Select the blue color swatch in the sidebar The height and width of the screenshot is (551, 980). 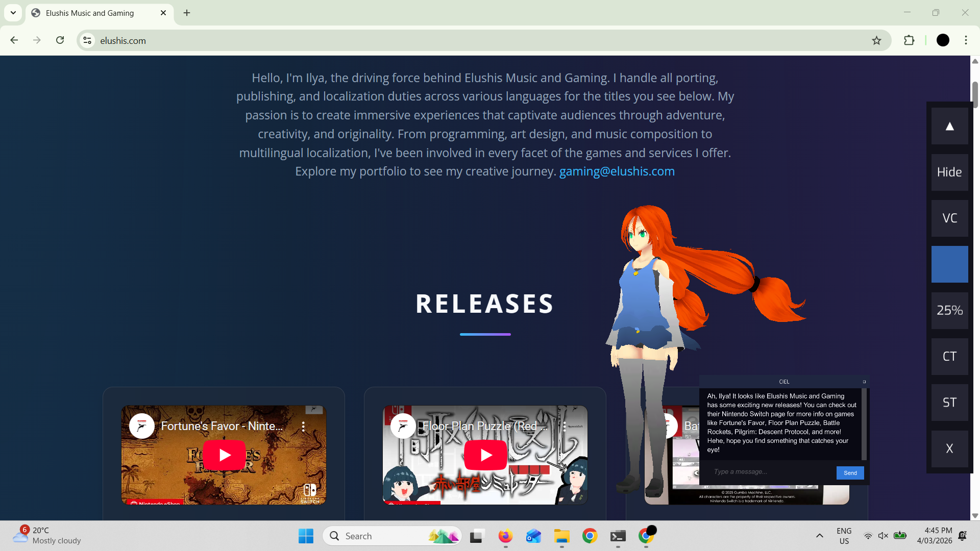[949, 264]
